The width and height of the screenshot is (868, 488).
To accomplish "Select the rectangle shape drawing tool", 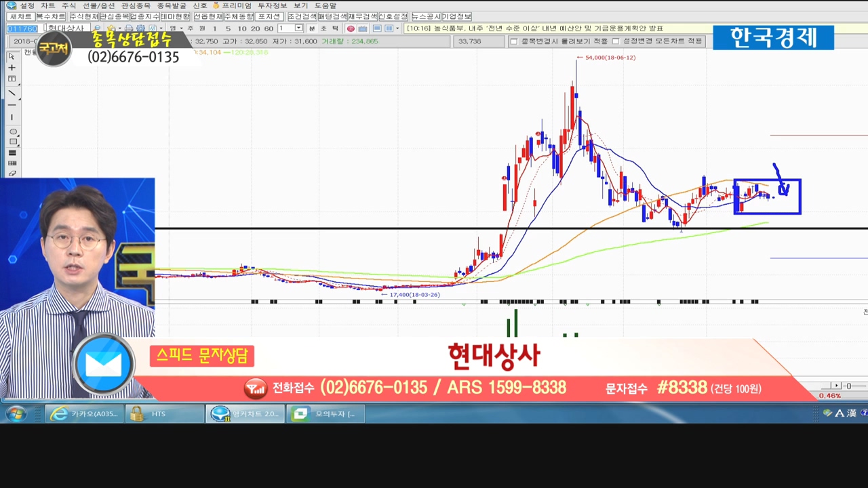I will [12, 142].
